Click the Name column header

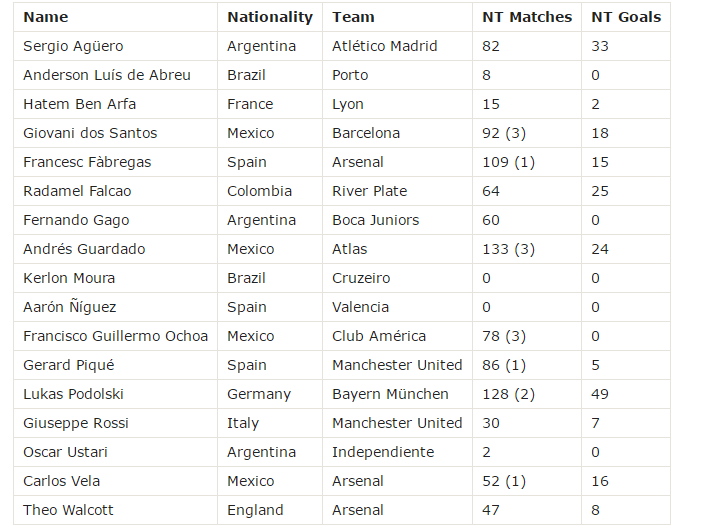pyautogui.click(x=46, y=17)
